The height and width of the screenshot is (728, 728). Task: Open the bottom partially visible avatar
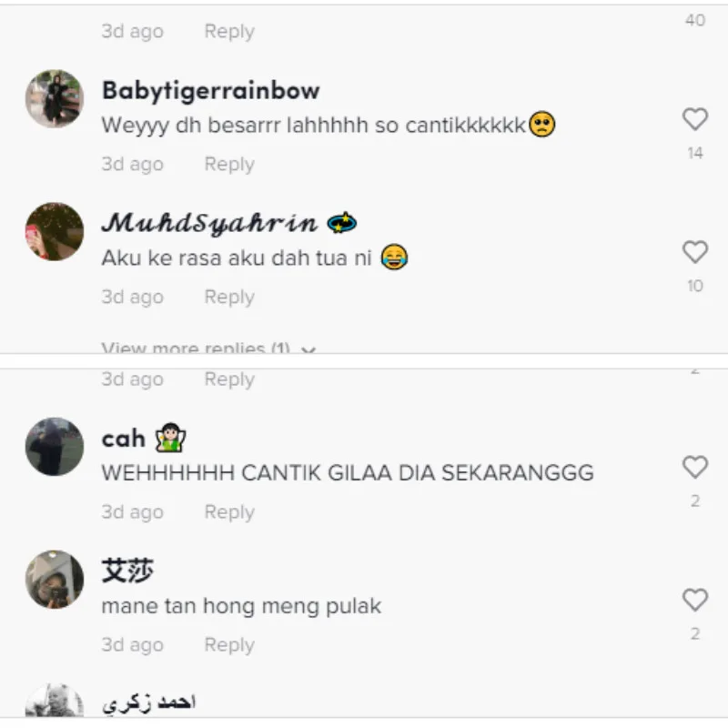[x=55, y=700]
